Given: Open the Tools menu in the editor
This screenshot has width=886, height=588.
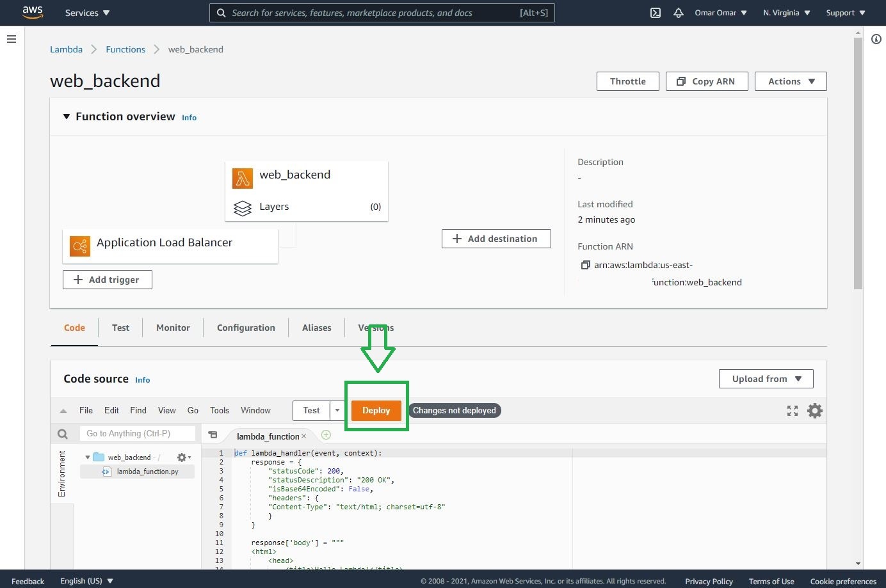Looking at the screenshot, I should tap(220, 411).
